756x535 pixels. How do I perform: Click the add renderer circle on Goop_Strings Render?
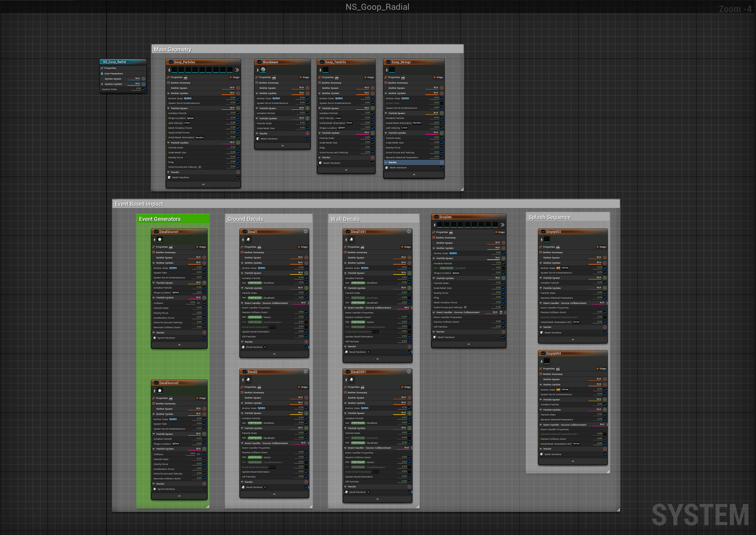pos(442,162)
